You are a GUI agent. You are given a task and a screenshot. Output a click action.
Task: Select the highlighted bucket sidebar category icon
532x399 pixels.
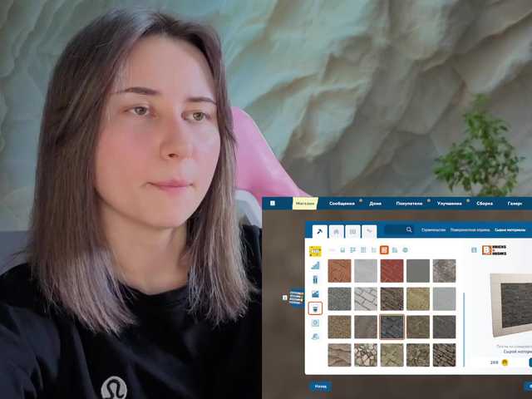pyautogui.click(x=315, y=308)
